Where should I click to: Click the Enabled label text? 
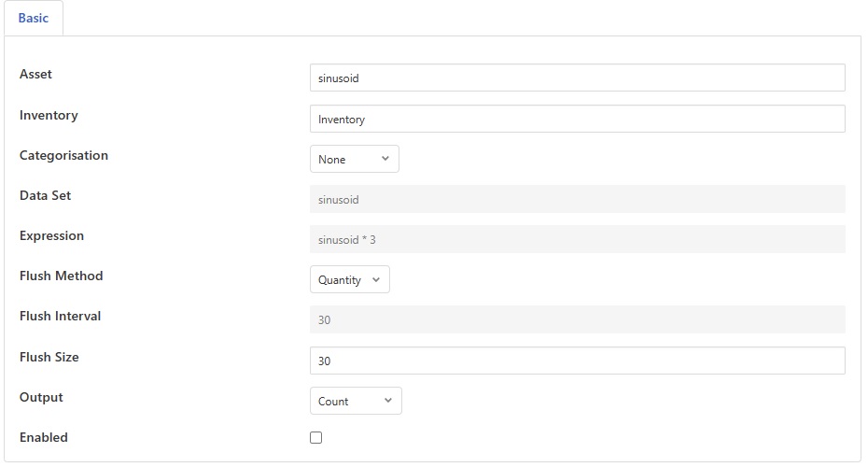click(x=44, y=438)
